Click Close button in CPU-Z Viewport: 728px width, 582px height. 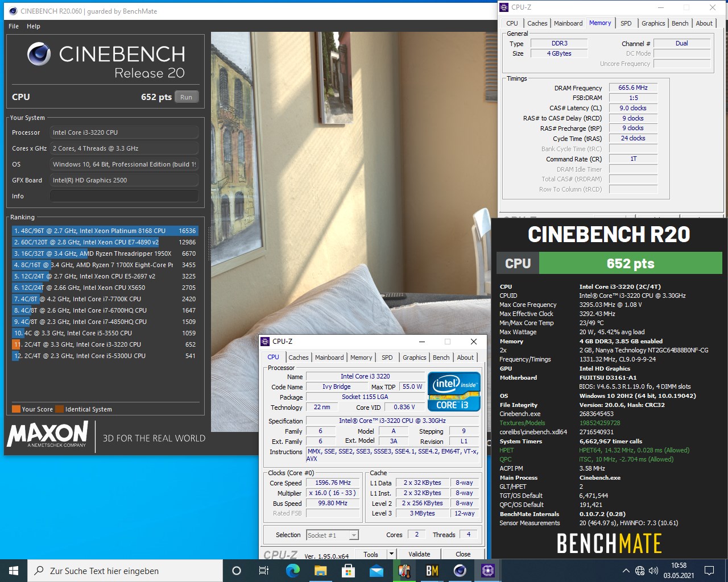coord(463,554)
